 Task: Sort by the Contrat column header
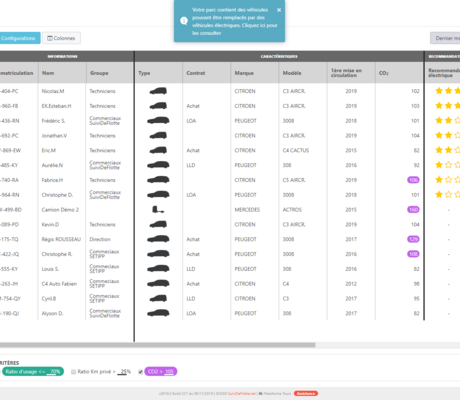coord(196,73)
